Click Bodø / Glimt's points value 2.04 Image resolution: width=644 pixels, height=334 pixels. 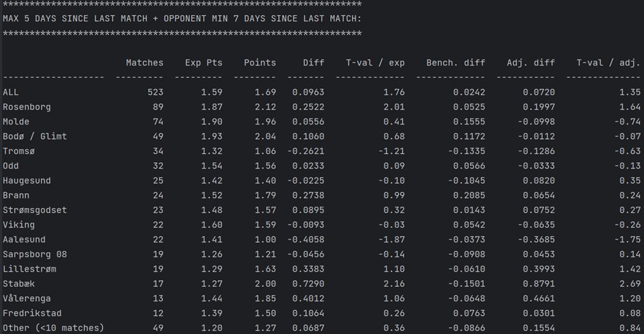(265, 137)
